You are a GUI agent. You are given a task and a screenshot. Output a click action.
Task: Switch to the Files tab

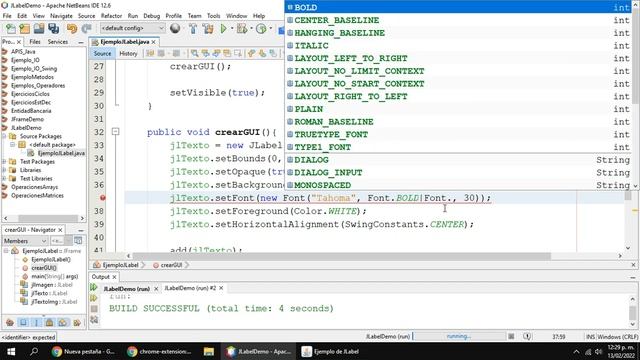tap(35, 42)
